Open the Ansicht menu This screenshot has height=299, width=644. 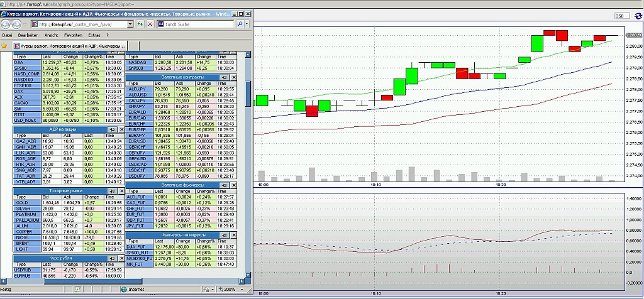52,35
